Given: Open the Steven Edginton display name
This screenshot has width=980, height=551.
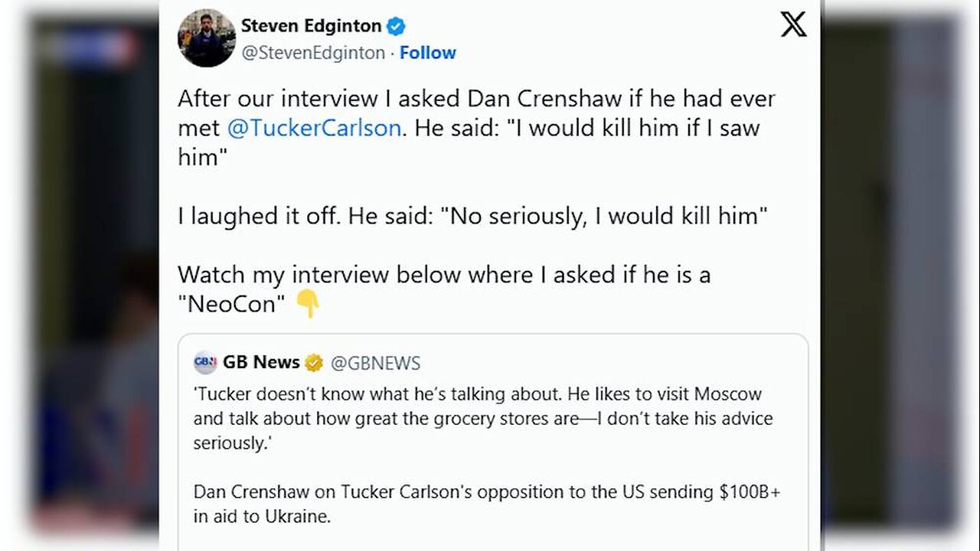Looking at the screenshot, I should [311, 26].
